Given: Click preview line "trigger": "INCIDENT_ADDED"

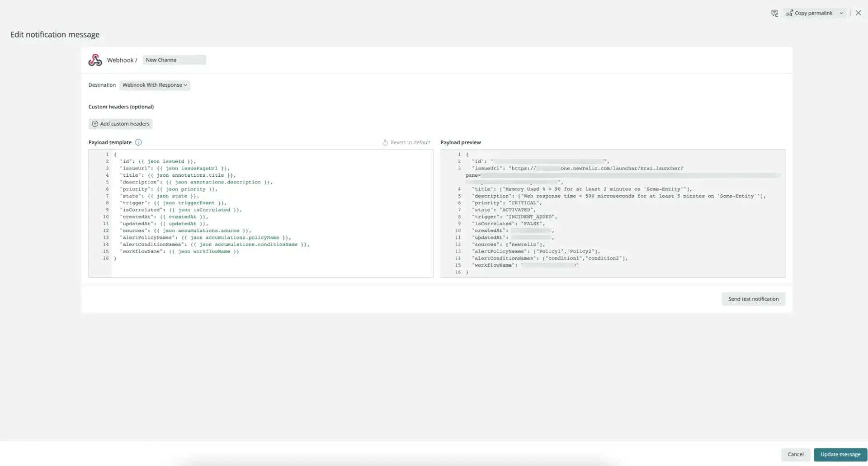Looking at the screenshot, I should pyautogui.click(x=514, y=217).
